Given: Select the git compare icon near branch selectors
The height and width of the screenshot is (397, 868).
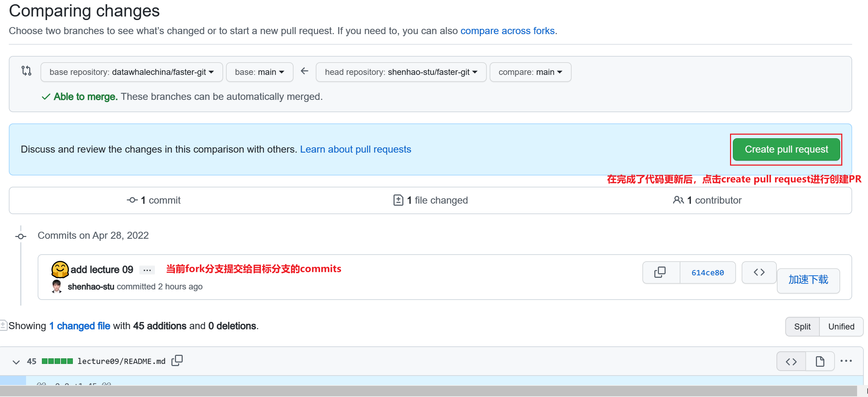Looking at the screenshot, I should point(27,71).
